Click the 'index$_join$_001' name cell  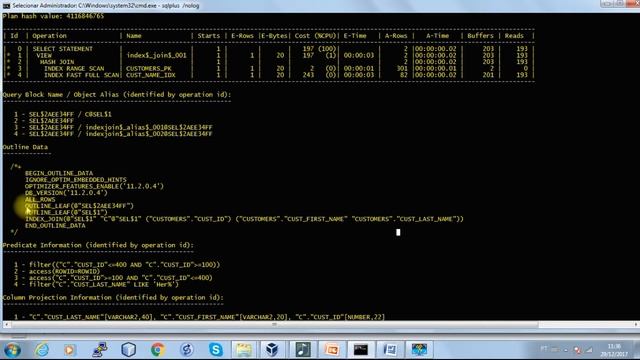pos(156,55)
